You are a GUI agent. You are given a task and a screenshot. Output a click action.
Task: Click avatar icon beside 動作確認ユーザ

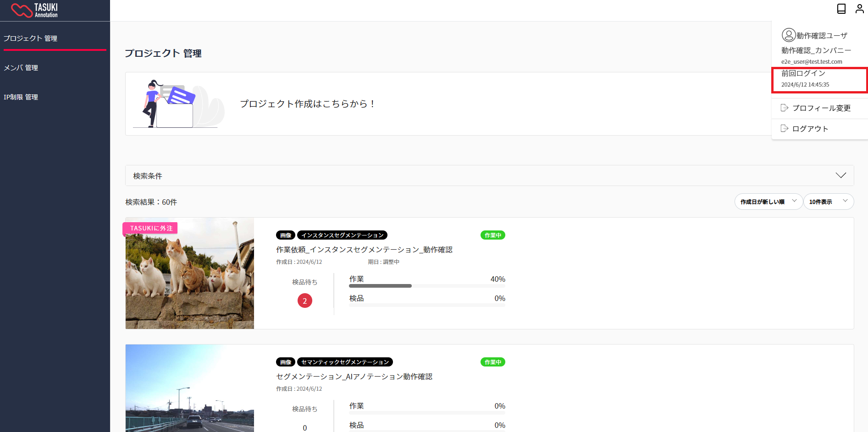coord(789,35)
